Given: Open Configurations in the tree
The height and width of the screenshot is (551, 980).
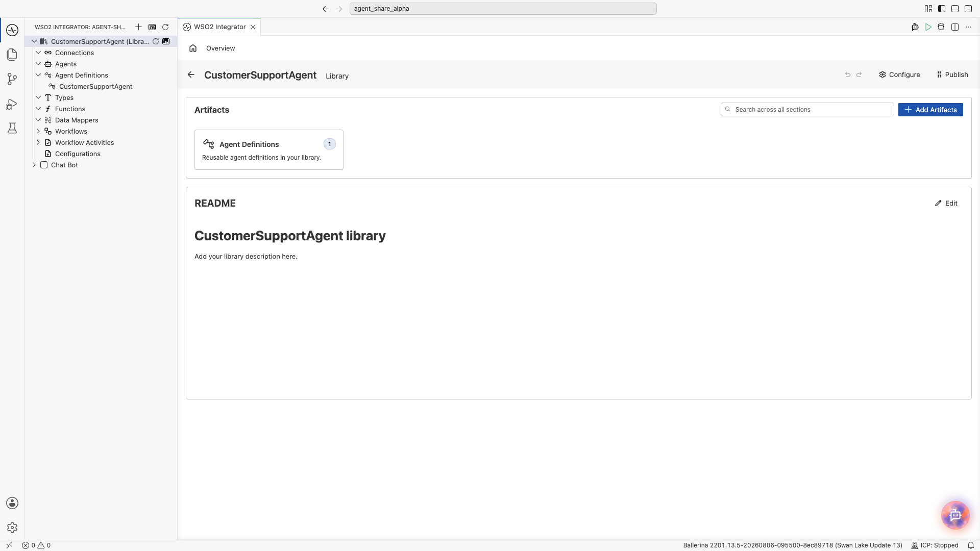Looking at the screenshot, I should coord(78,154).
